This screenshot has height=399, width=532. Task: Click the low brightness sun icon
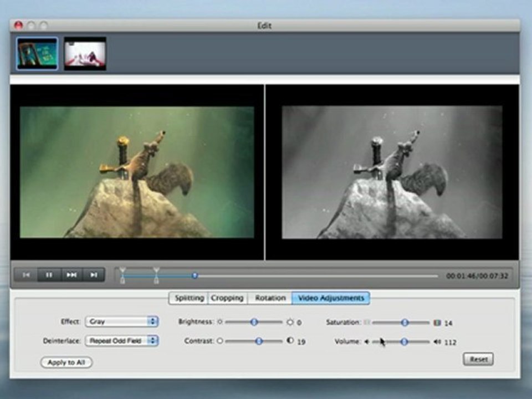point(220,321)
